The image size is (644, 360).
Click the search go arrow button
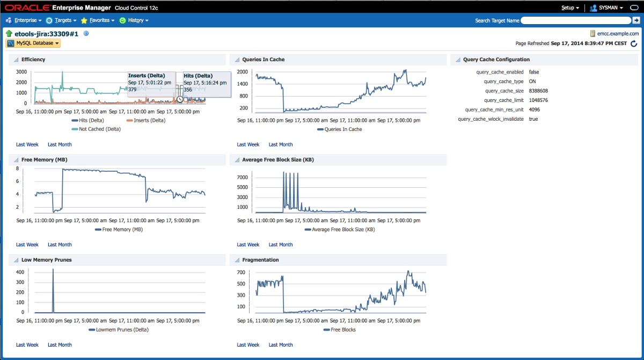(636, 20)
